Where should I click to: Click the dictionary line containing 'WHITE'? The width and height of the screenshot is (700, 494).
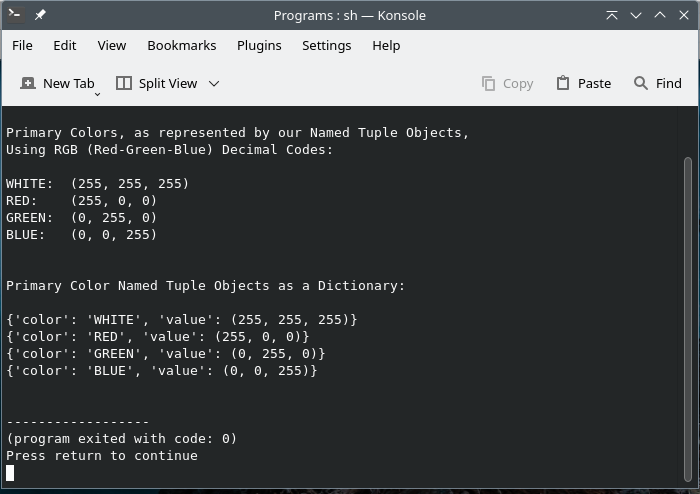[x=182, y=320]
